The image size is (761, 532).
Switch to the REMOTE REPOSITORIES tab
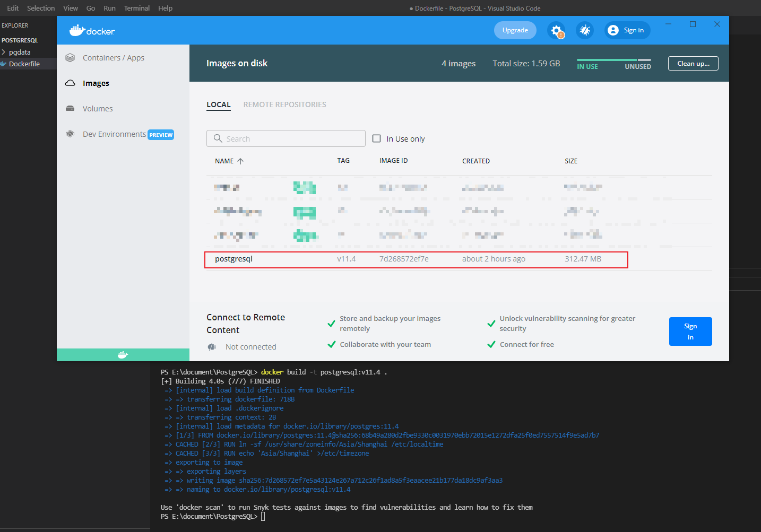tap(285, 104)
